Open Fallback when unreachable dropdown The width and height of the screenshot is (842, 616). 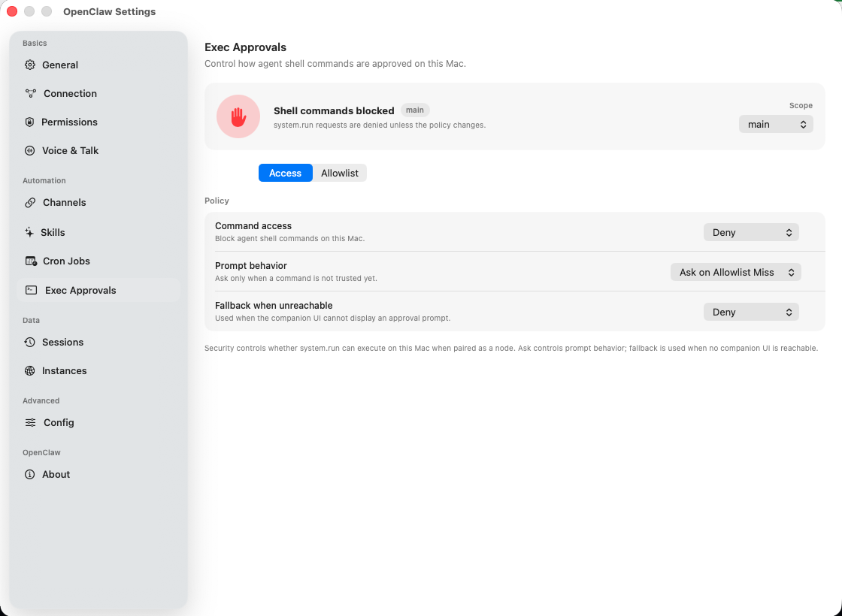click(751, 312)
